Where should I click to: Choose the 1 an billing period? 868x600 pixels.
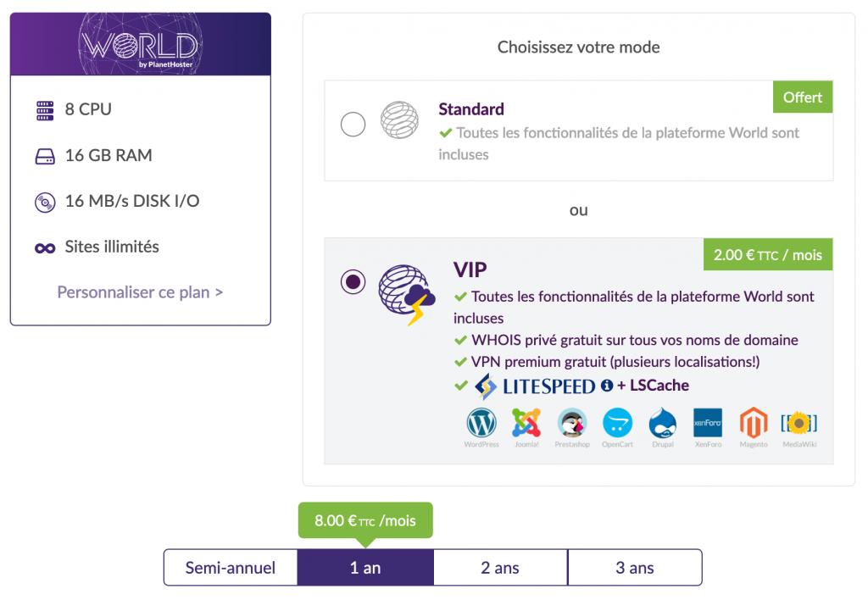pos(365,567)
